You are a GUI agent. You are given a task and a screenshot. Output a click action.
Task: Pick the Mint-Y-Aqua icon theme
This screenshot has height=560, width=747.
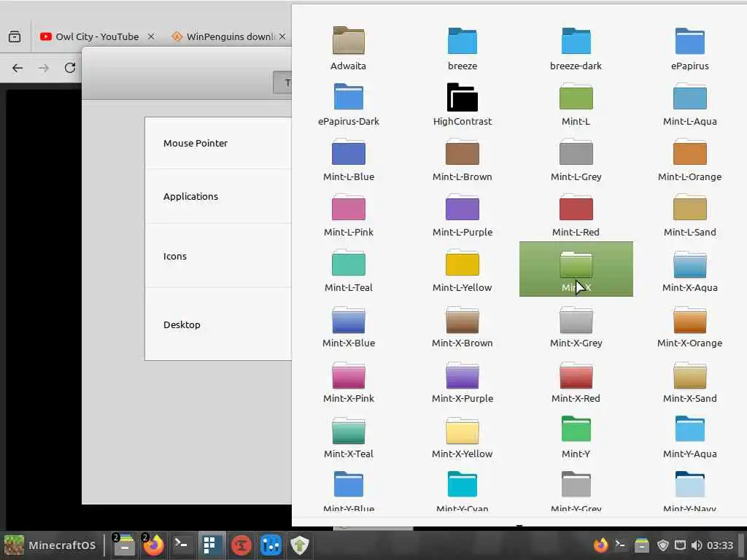tap(690, 436)
